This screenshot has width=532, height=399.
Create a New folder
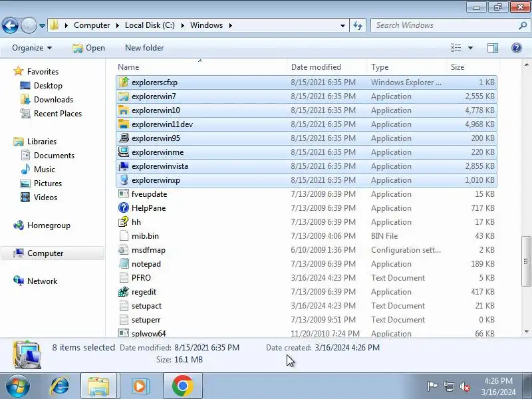144,48
